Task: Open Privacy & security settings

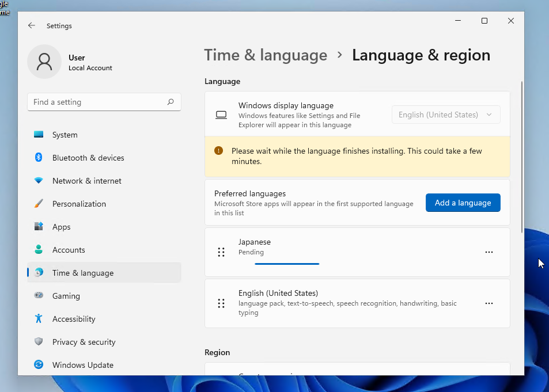Action: click(x=84, y=342)
